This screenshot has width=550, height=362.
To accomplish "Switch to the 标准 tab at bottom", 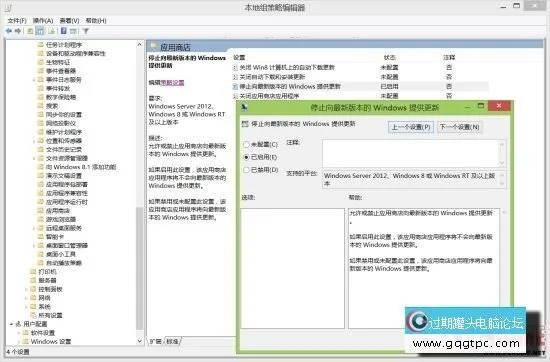I will click(173, 341).
